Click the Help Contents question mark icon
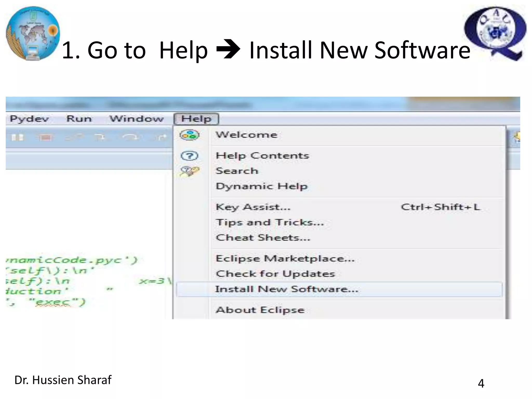 click(189, 156)
